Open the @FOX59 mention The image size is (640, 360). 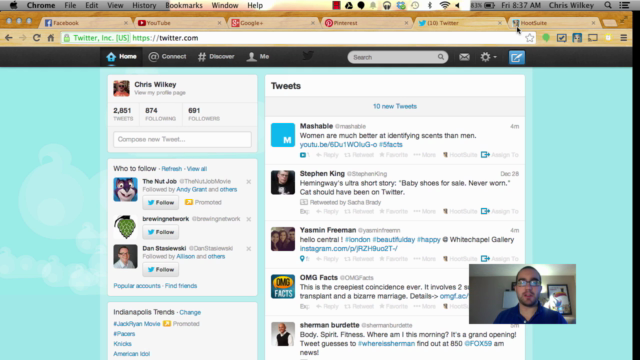pyautogui.click(x=478, y=344)
